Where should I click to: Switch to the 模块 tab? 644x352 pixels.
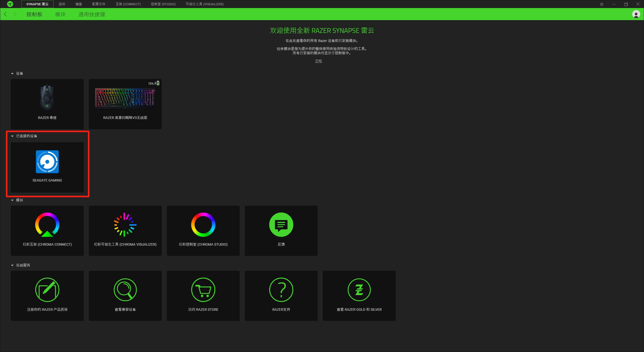click(60, 14)
